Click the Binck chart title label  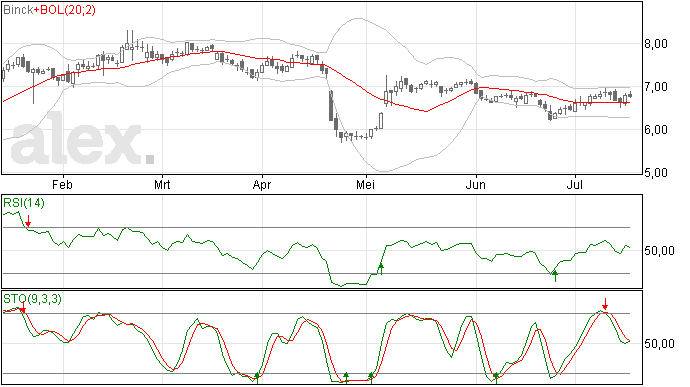[18, 10]
